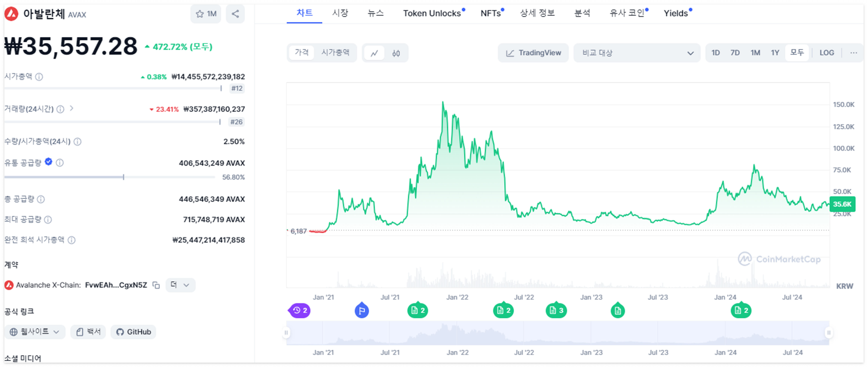Open purple history event marker with 2

299,310
